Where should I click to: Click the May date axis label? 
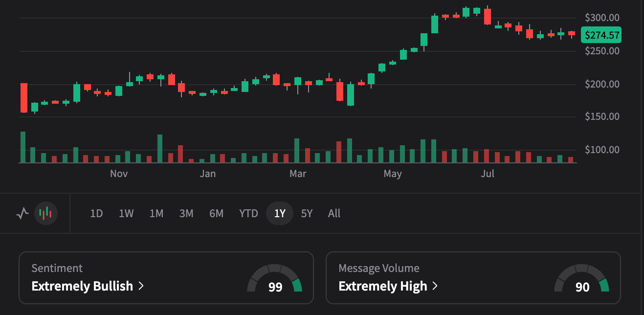point(393,174)
